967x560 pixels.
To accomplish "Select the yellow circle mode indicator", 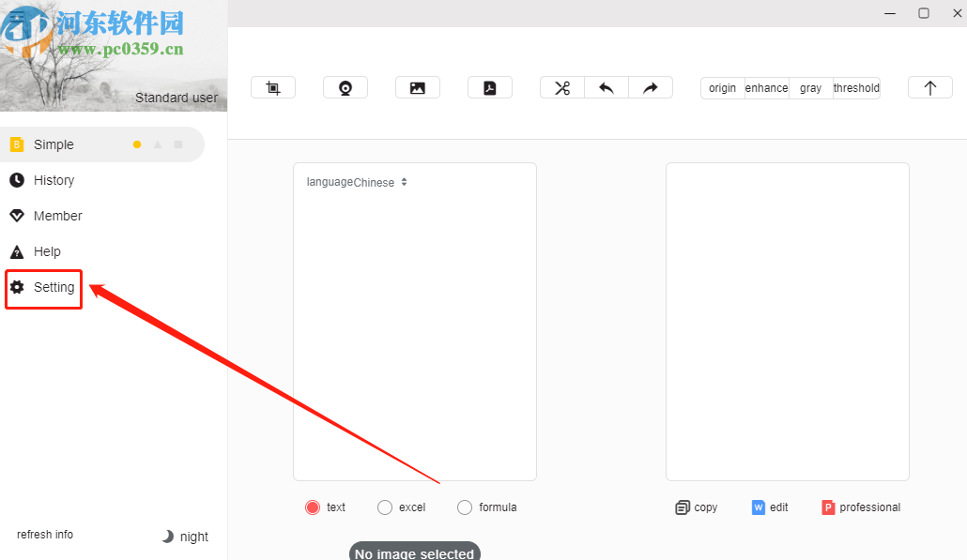I will [x=137, y=144].
